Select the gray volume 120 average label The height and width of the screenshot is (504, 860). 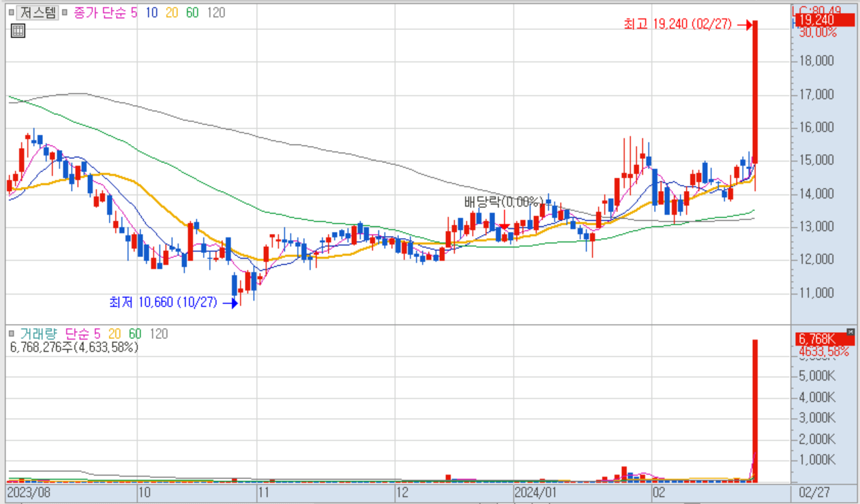[158, 334]
